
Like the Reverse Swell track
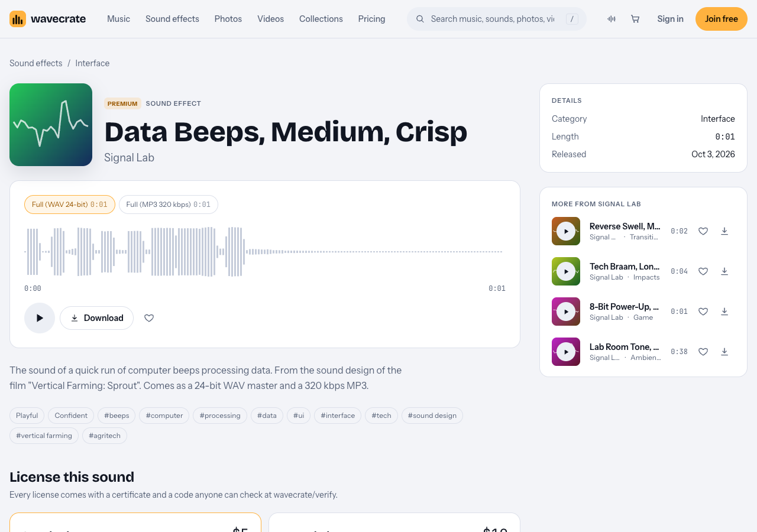tap(703, 231)
